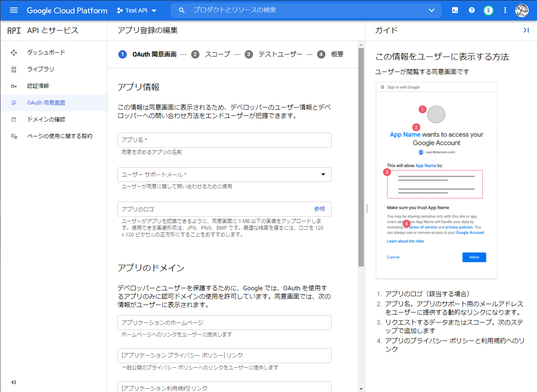
Task: Collapse the left sidebar panel
Action: coord(13,382)
